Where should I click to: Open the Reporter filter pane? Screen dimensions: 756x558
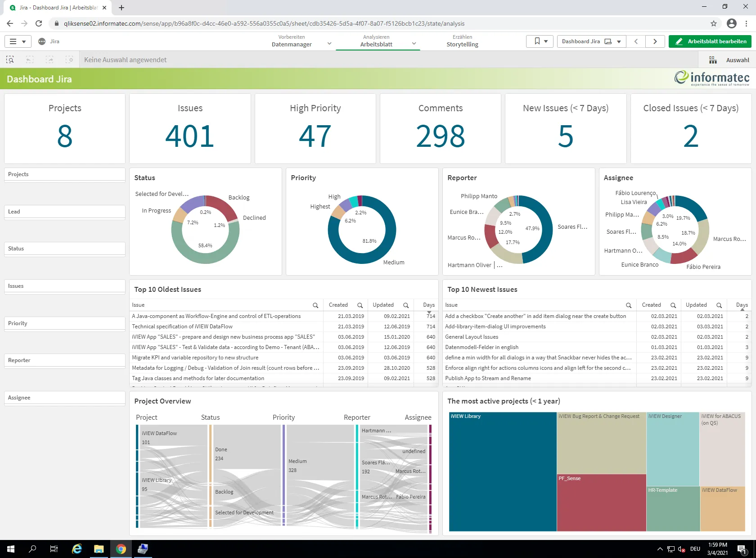65,360
